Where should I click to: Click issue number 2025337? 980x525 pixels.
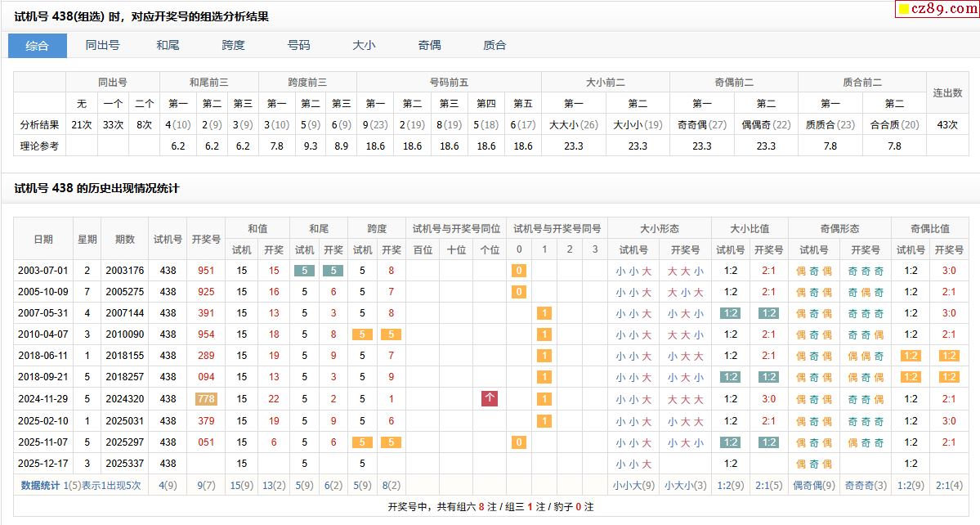pos(125,464)
